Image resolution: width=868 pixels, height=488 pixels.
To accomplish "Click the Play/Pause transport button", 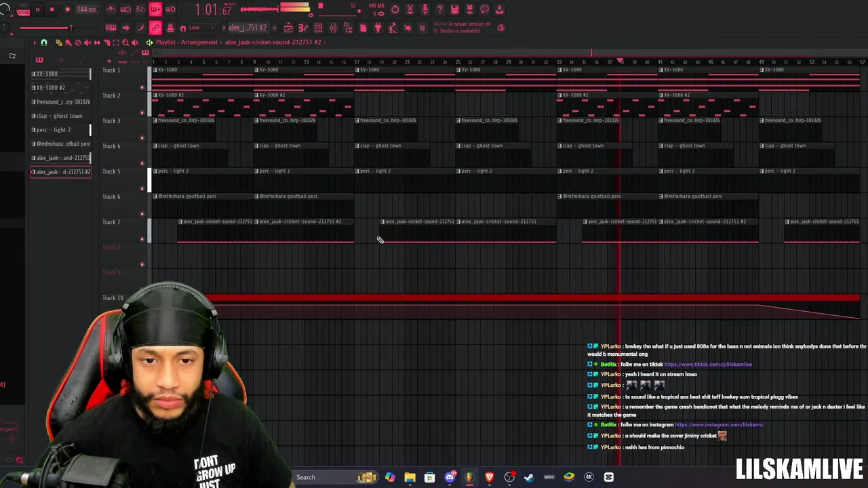I will tap(38, 9).
